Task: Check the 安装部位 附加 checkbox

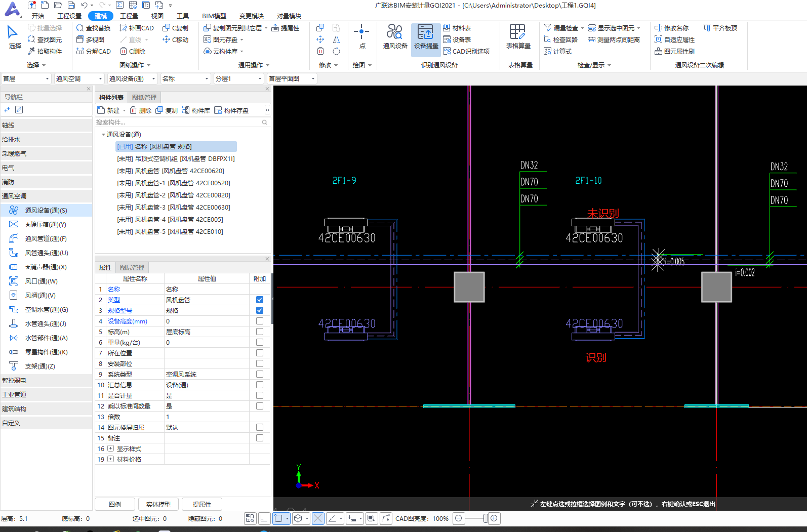Action: (260, 363)
